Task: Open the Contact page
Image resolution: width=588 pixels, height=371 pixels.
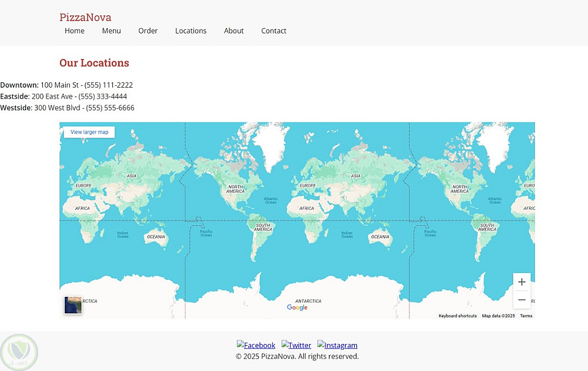Action: click(274, 31)
